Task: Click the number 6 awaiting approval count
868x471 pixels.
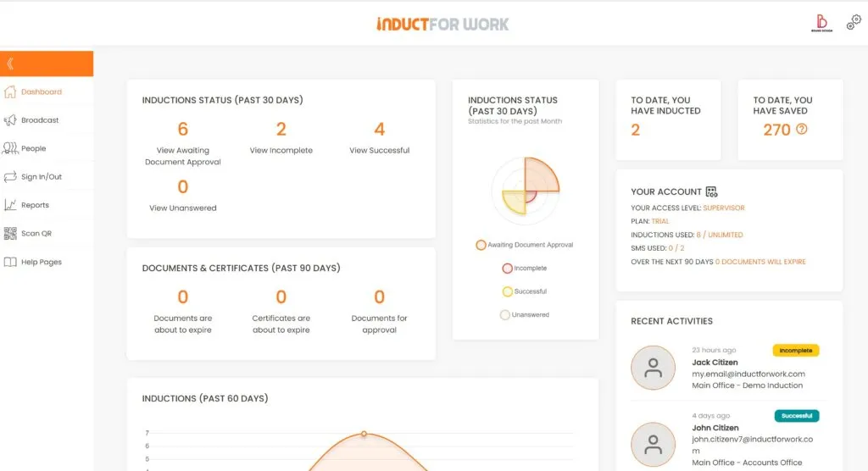Action: pyautogui.click(x=183, y=129)
